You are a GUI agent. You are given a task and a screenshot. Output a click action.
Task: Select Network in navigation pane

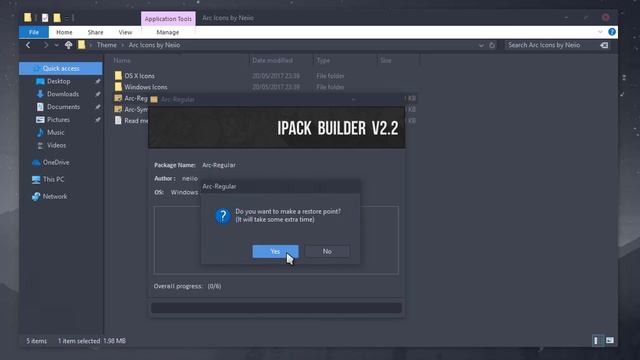click(x=55, y=196)
